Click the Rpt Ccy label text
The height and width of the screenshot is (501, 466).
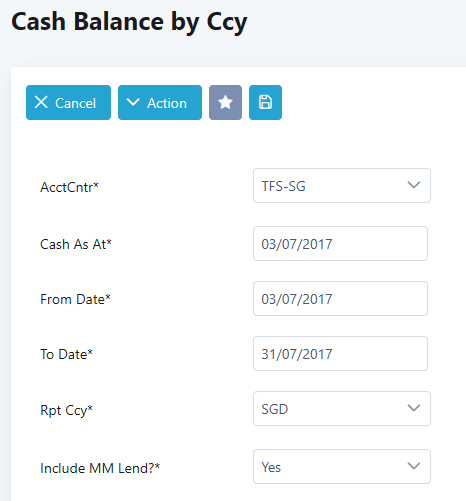[66, 410]
